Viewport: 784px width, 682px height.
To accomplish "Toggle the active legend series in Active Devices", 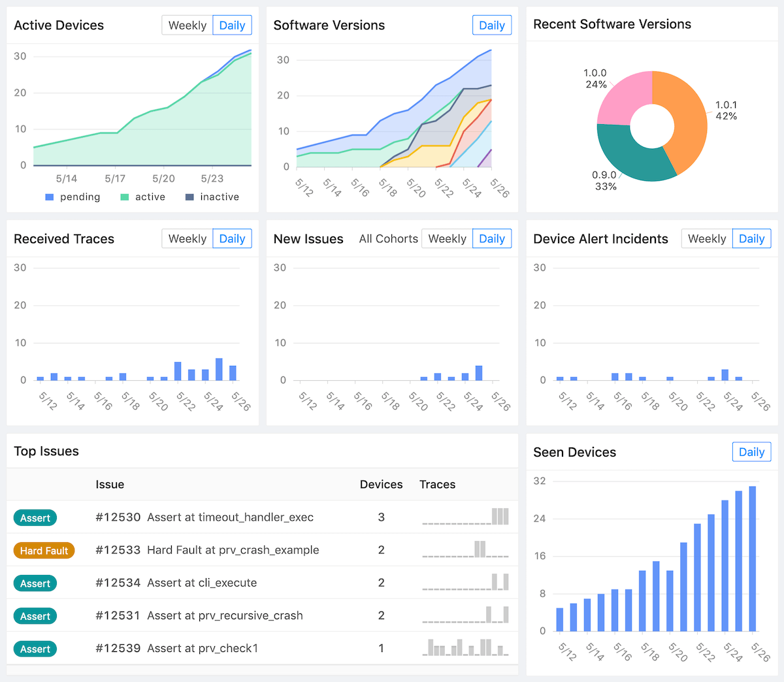I will point(143,197).
